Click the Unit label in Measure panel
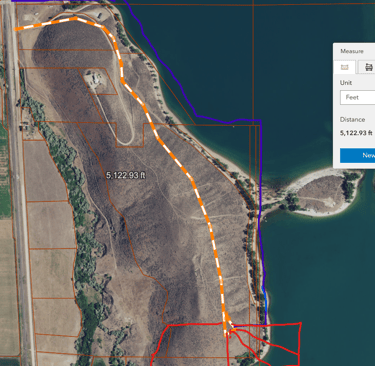 [346, 83]
